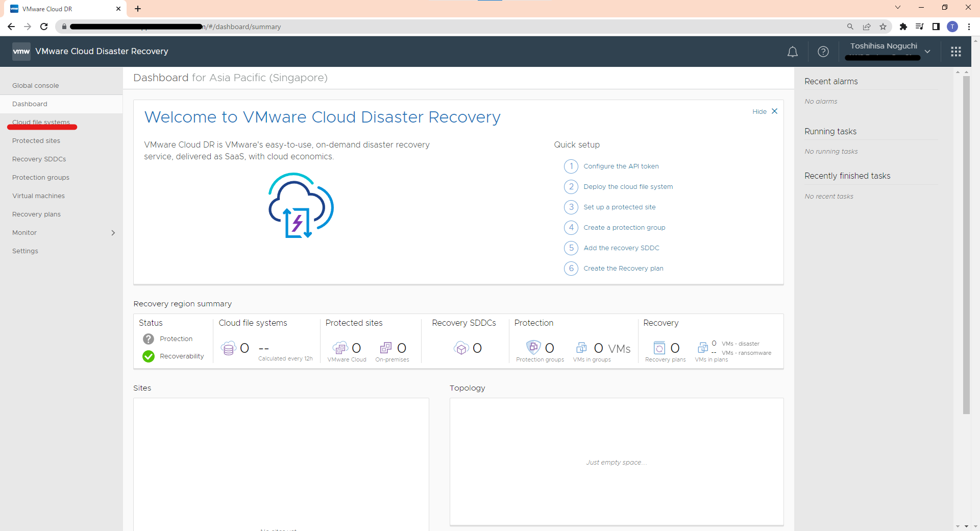The height and width of the screenshot is (531, 980).
Task: Open the help question mark icon
Action: pyautogui.click(x=823, y=52)
